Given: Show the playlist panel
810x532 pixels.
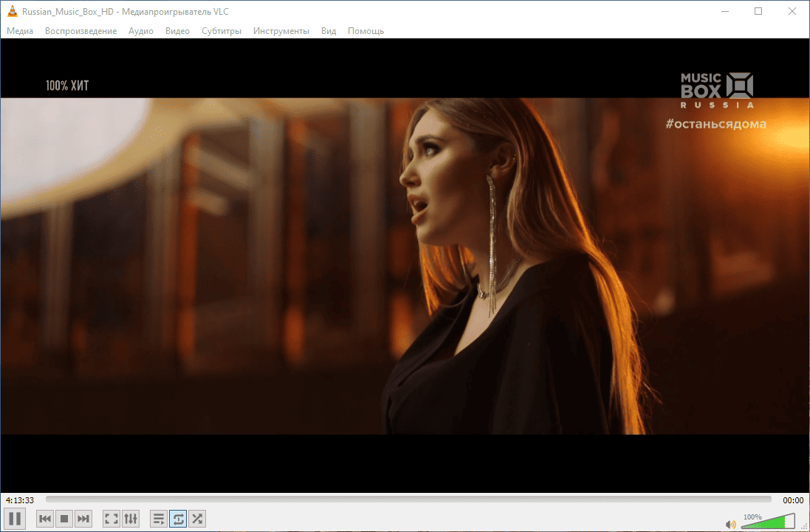Looking at the screenshot, I should click(x=159, y=519).
